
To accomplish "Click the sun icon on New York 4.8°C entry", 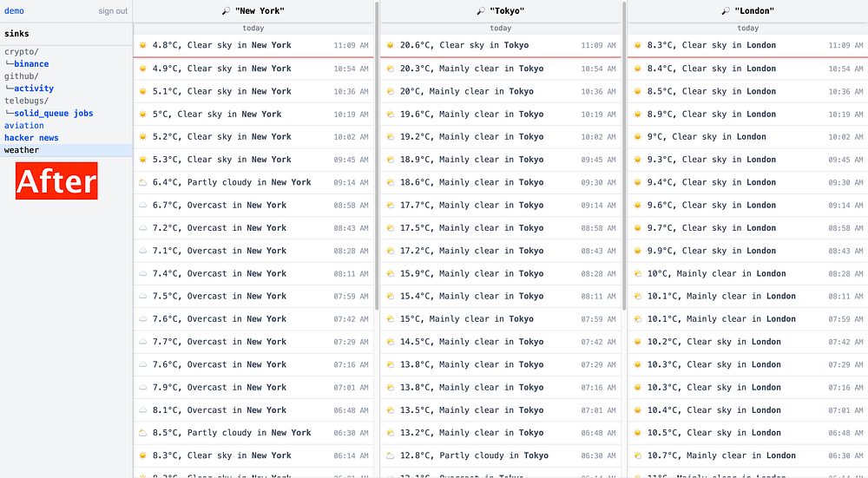I will 142,45.
